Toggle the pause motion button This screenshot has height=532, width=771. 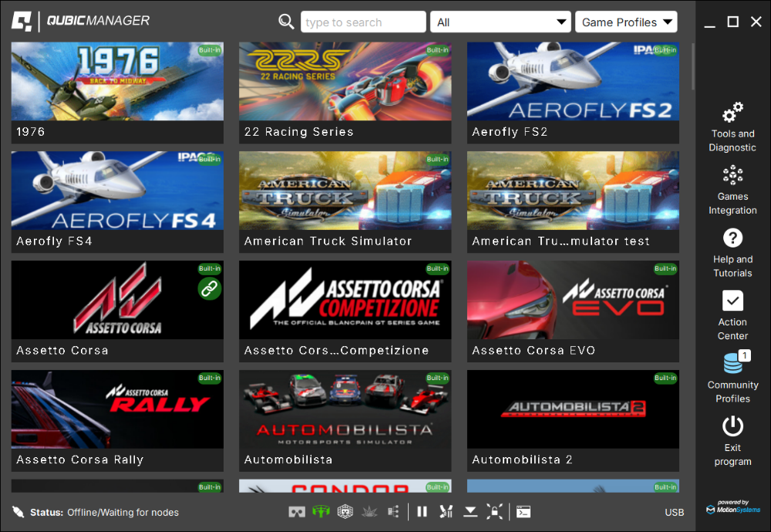[x=422, y=511]
